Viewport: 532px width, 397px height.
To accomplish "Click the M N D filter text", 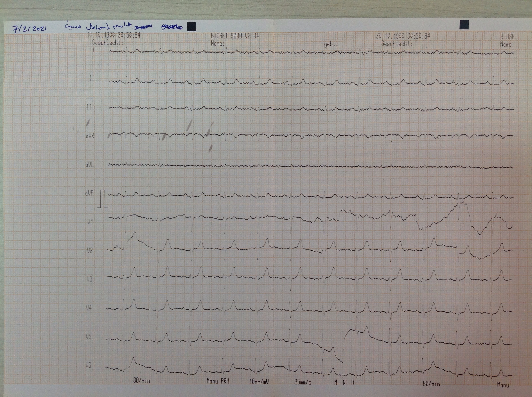I will (344, 383).
